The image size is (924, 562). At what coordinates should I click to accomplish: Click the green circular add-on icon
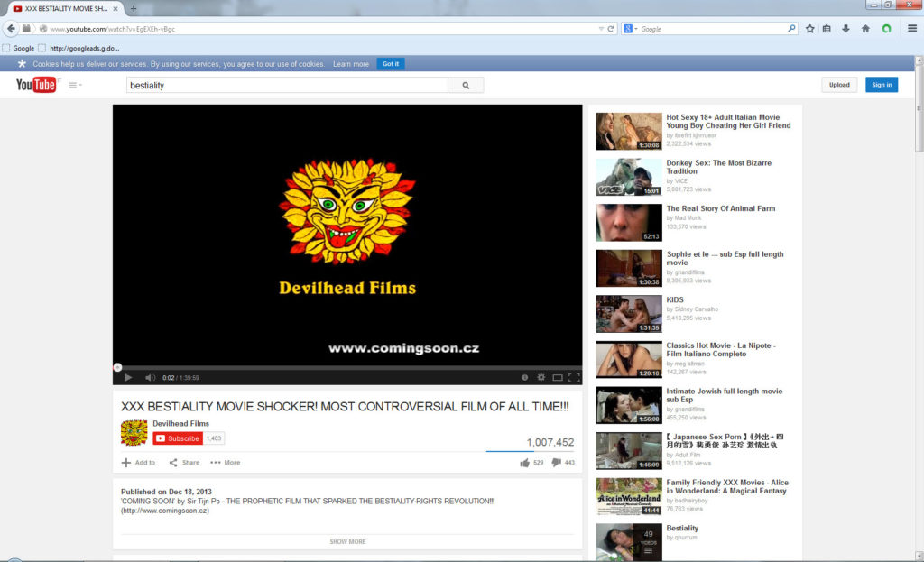tap(886, 28)
